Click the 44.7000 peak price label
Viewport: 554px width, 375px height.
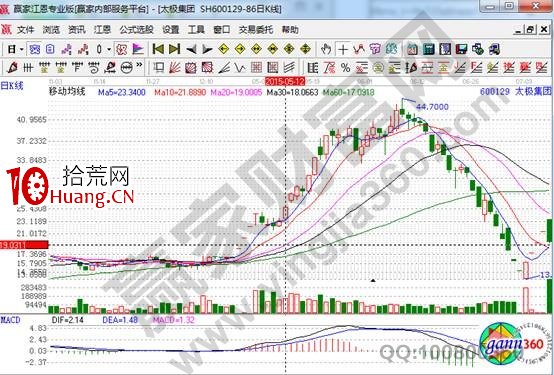pos(432,107)
